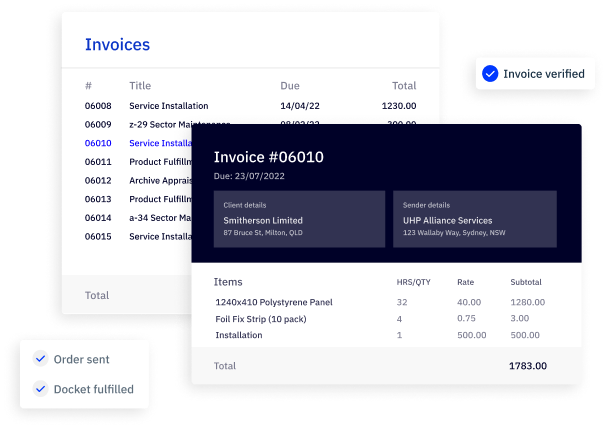The width and height of the screenshot is (608, 429).
Task: Click the # column header
Action: click(x=88, y=86)
